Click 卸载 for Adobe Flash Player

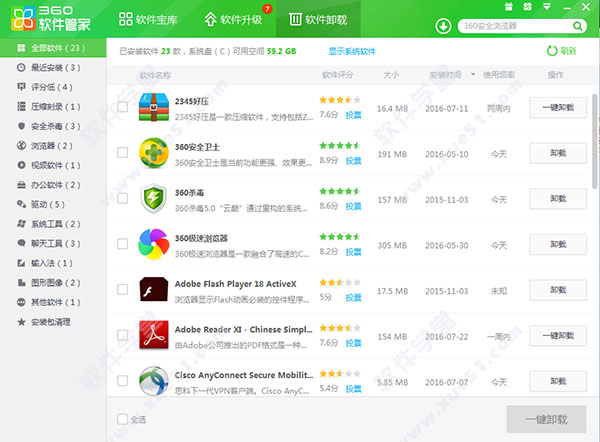point(558,290)
